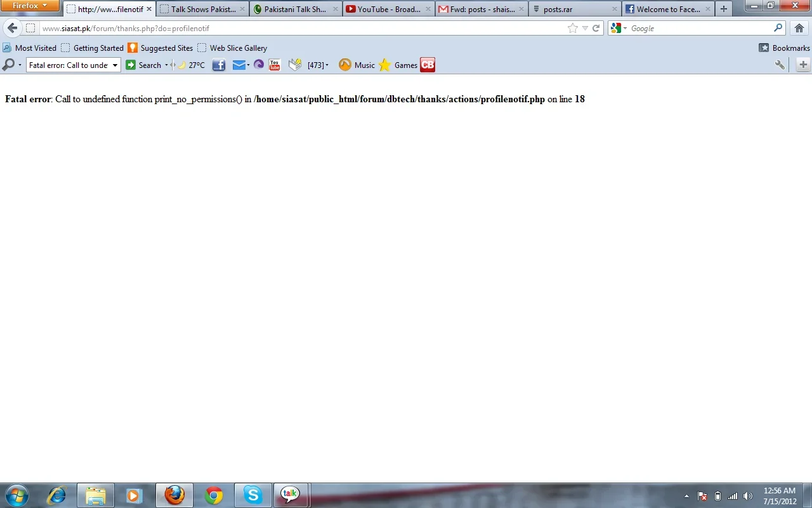This screenshot has width=812, height=508.
Task: Click the toolbar "Fatal error: Call to unde" field
Action: coord(69,65)
